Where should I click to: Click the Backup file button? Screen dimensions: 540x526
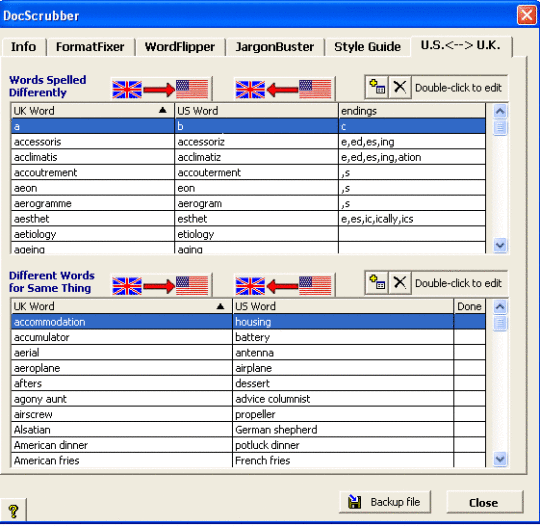[x=385, y=502]
